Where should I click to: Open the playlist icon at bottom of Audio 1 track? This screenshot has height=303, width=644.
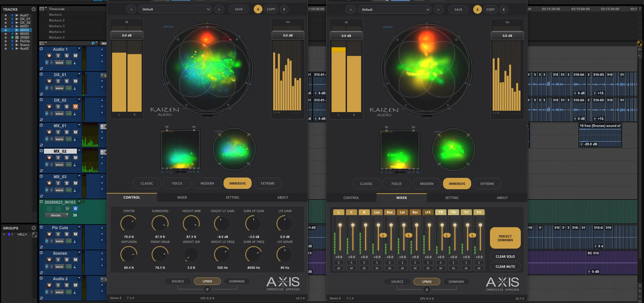pos(41,69)
